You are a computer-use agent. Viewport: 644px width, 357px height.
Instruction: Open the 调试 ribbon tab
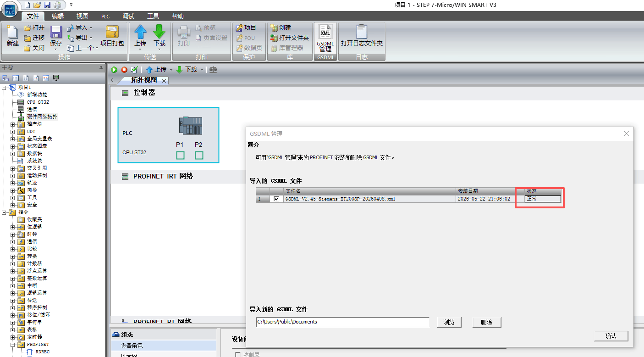click(128, 16)
